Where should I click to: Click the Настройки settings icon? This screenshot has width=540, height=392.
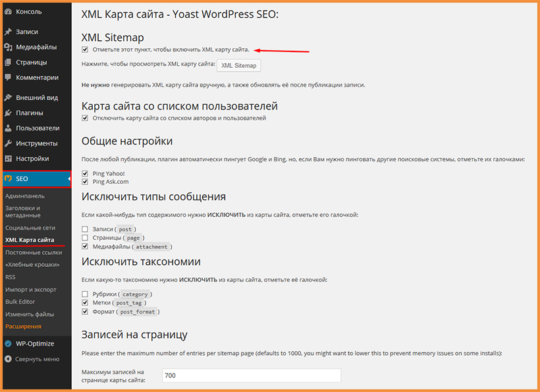pyautogui.click(x=9, y=159)
